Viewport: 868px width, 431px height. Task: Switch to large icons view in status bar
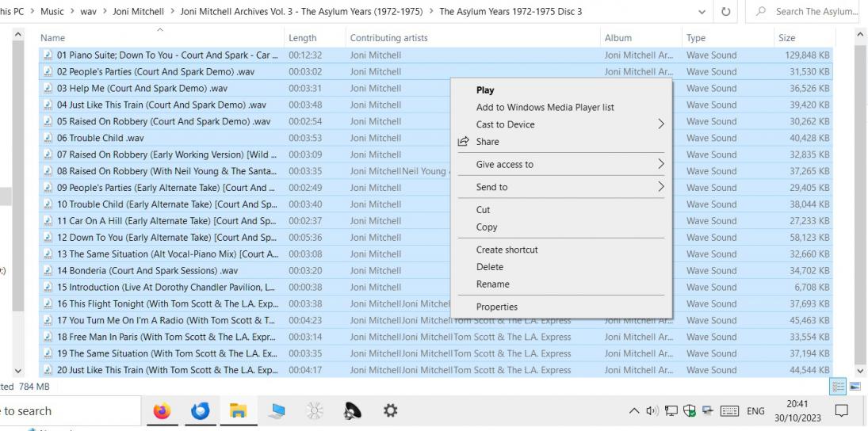(856, 386)
